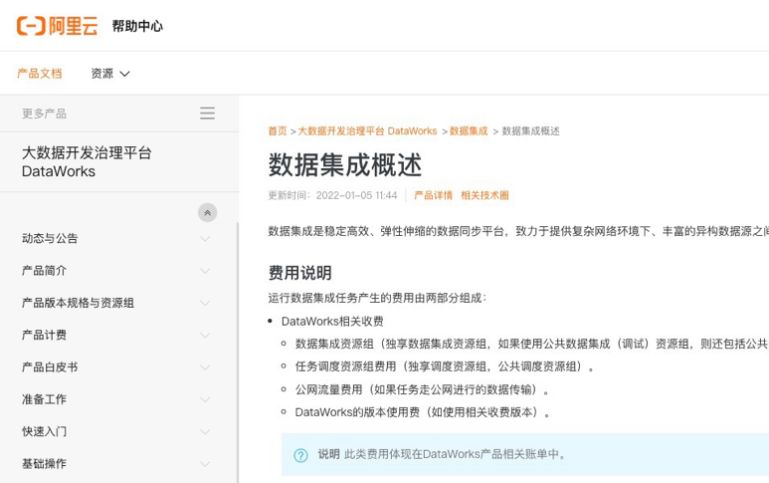Screen dimensions: 769x483
Task: Select 产品版本规格与资源组 in the sidebar
Action: [x=78, y=303]
